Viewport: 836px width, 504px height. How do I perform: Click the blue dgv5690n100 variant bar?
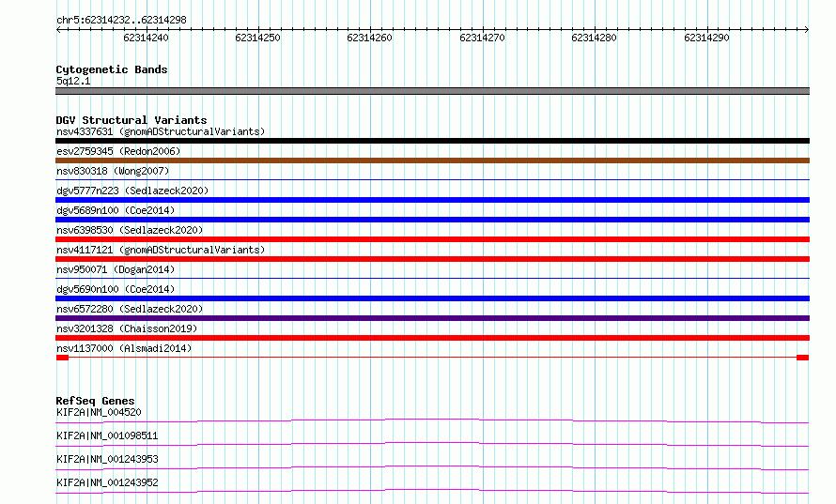pos(432,298)
